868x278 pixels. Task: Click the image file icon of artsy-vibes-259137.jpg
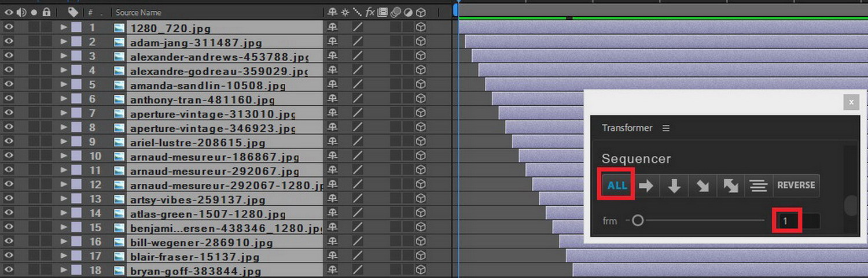coord(119,199)
